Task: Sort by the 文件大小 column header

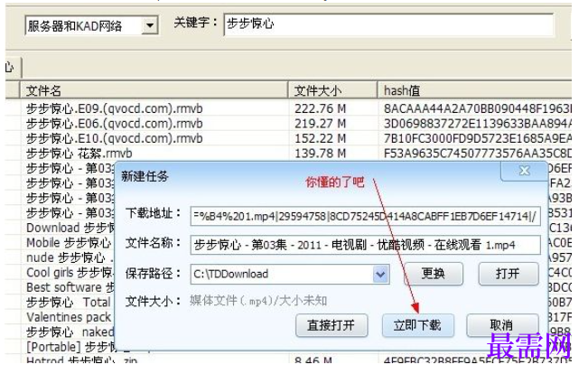Action: point(332,90)
